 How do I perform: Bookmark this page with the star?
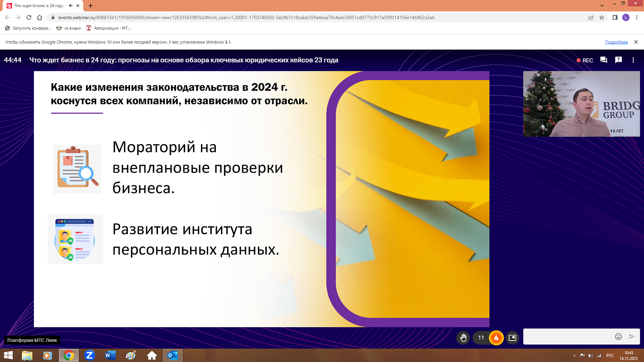(x=602, y=18)
